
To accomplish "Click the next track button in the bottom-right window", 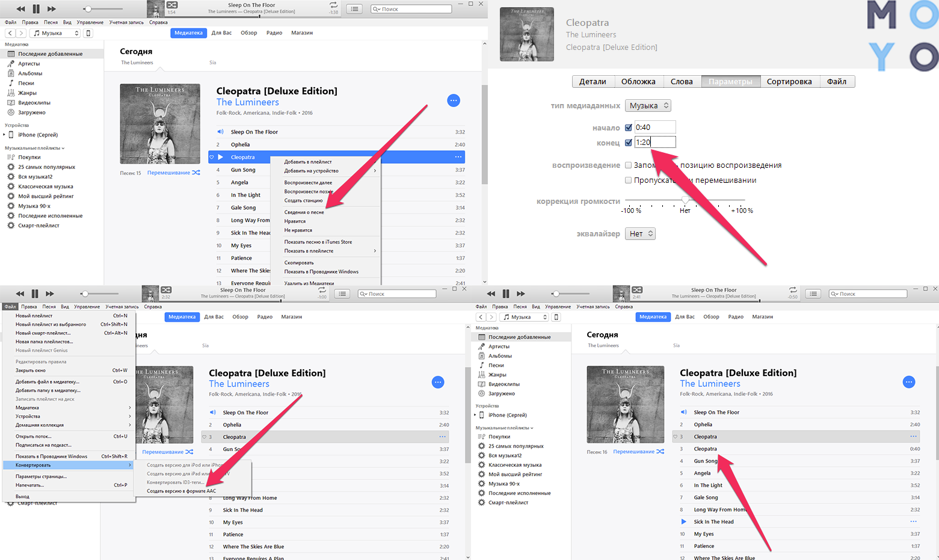I will pos(521,294).
